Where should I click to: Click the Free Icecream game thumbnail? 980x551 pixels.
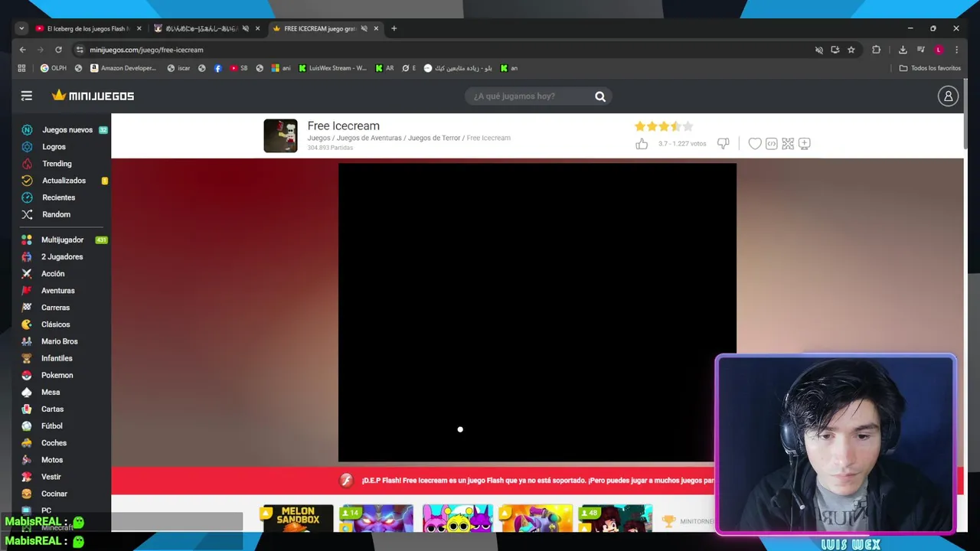point(280,135)
